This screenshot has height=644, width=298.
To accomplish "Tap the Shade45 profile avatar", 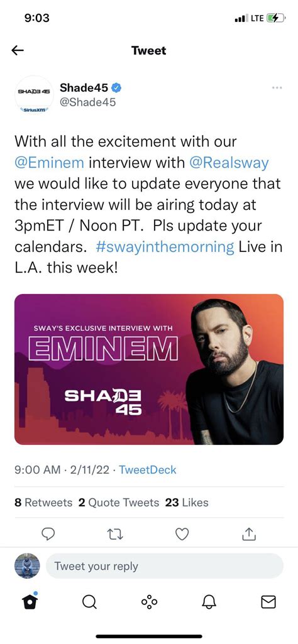I will click(x=34, y=96).
